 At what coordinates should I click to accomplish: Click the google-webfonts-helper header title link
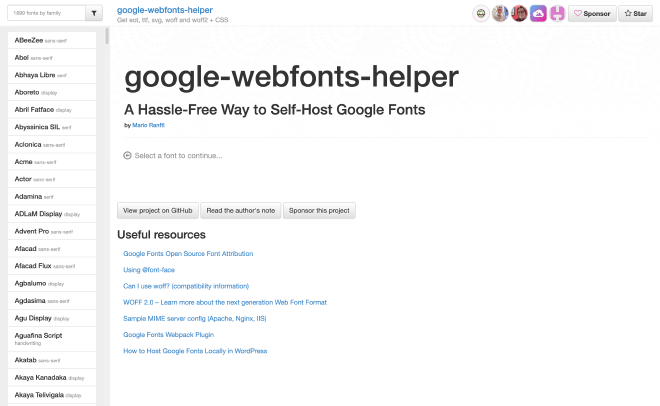172,9
